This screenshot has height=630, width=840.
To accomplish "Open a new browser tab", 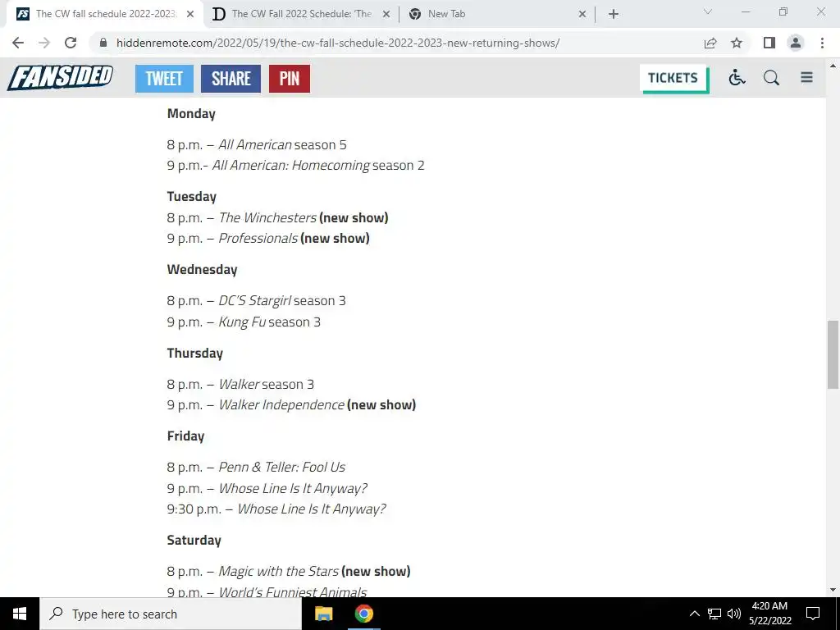I will click(614, 14).
